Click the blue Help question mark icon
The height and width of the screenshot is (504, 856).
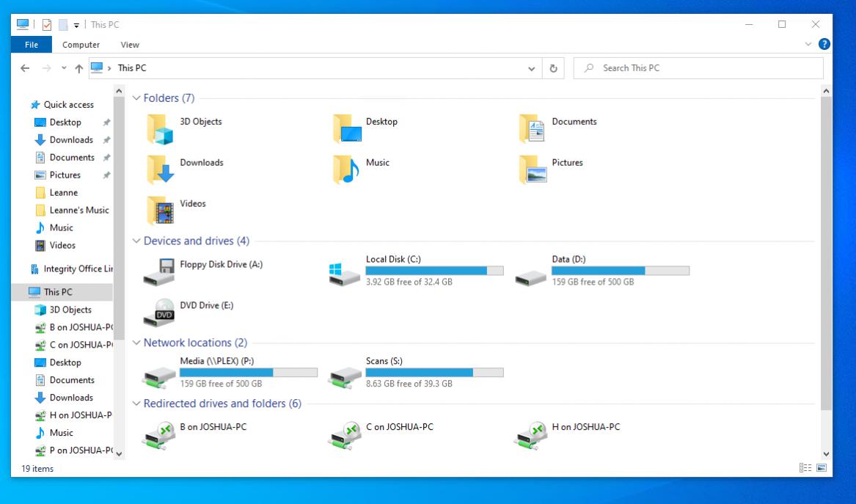824,45
